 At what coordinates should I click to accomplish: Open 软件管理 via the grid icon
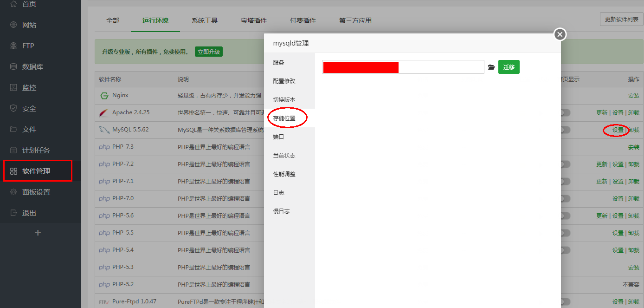click(x=13, y=171)
